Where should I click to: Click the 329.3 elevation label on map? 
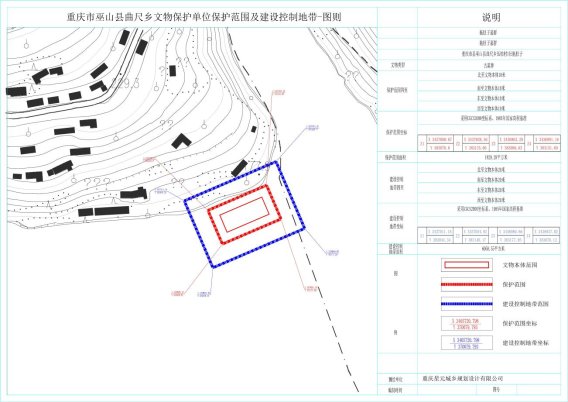point(127,84)
